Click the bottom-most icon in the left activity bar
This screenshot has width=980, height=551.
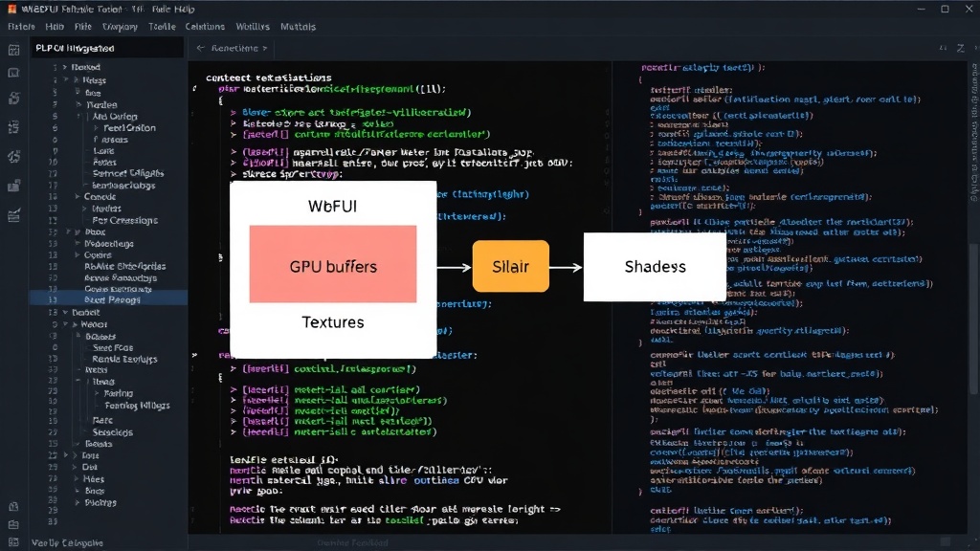point(13,542)
